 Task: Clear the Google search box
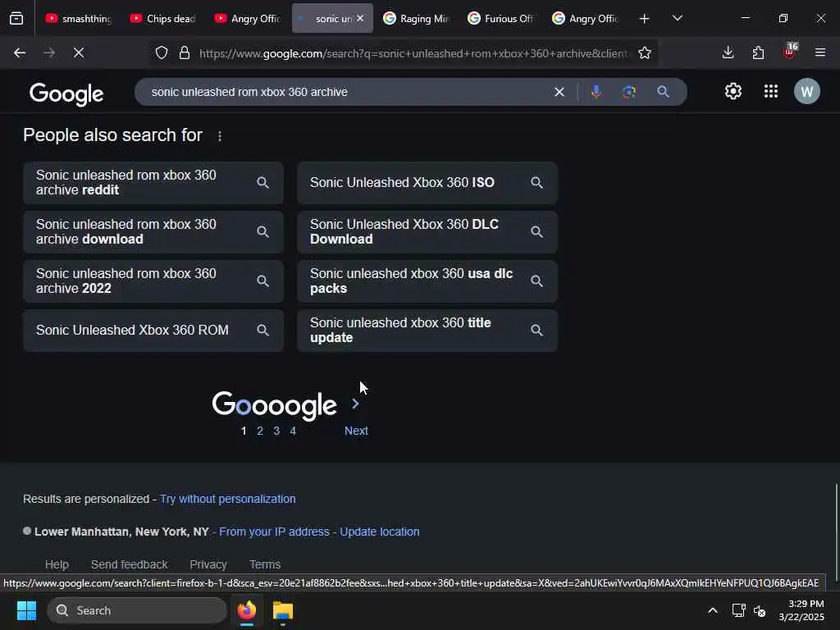pos(559,92)
